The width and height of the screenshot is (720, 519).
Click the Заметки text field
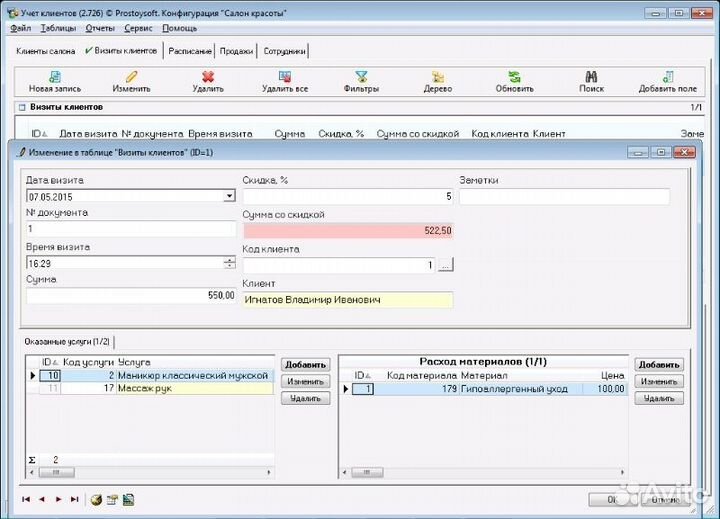564,197
